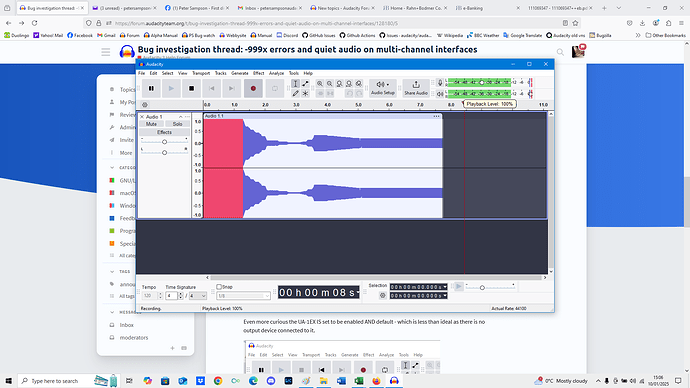
Task: Adjust the Audio 1 gain slider
Action: coord(164,142)
